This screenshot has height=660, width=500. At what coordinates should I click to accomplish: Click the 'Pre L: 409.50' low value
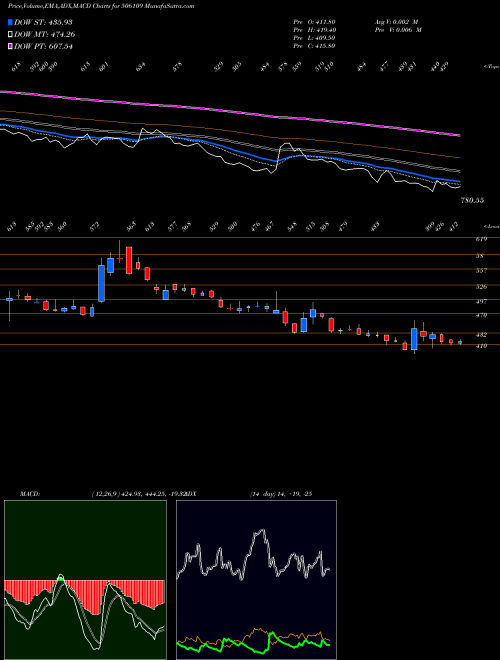pos(314,38)
